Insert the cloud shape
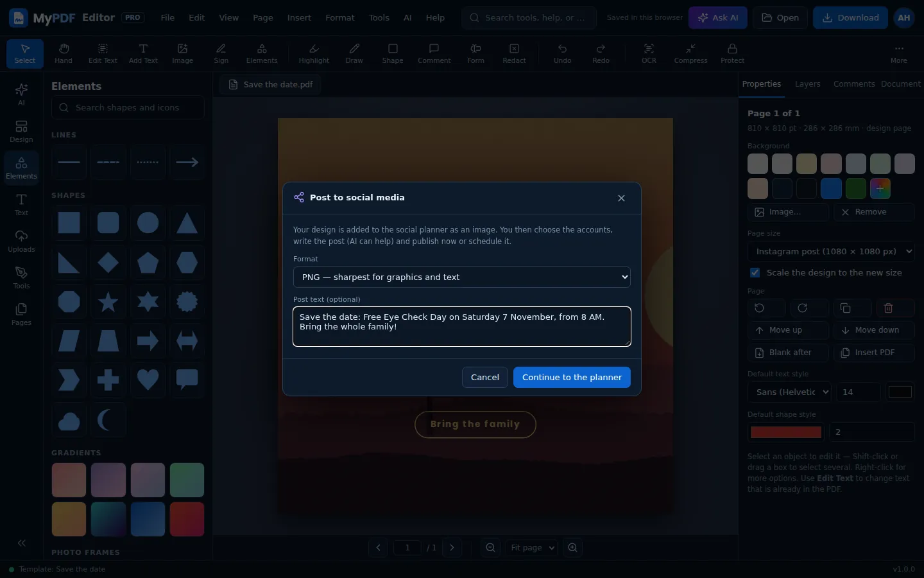 (x=69, y=420)
